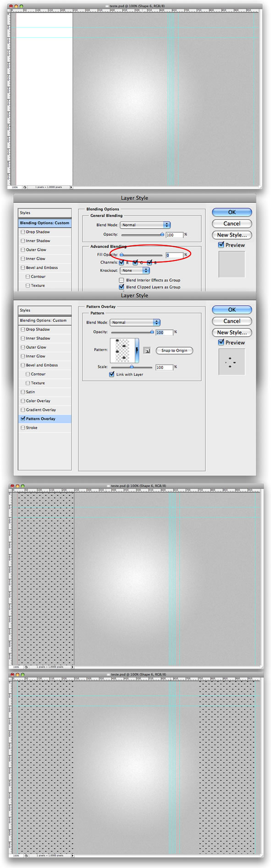This screenshot has width=271, height=868.
Task: Enable the Satin effect checkbox
Action: pyautogui.click(x=23, y=392)
